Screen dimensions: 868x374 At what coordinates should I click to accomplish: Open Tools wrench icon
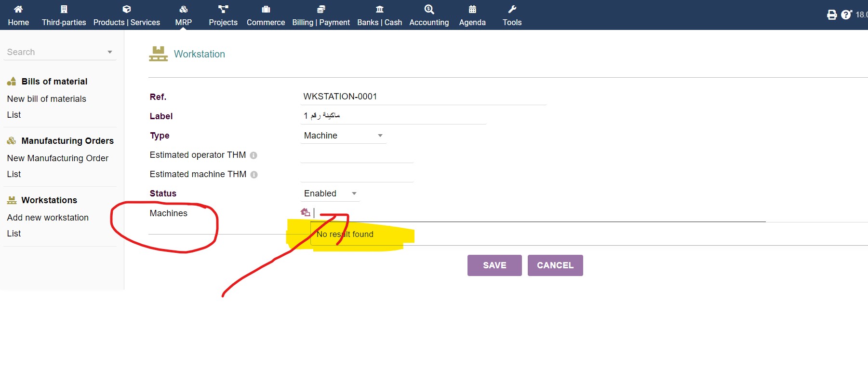(512, 9)
